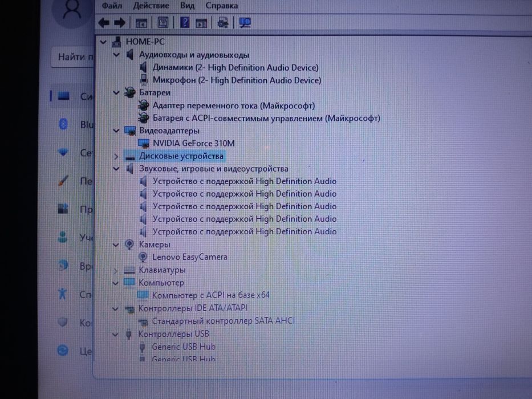This screenshot has width=532, height=399.
Task: Click the update driver toolbar icon
Action: pyautogui.click(x=222, y=23)
